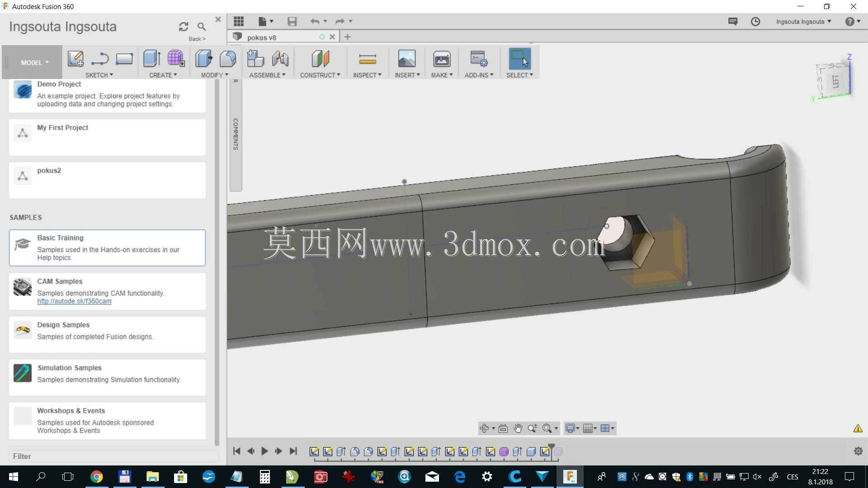868x488 pixels.
Task: Click the Measure inspect icon
Action: 367,59
